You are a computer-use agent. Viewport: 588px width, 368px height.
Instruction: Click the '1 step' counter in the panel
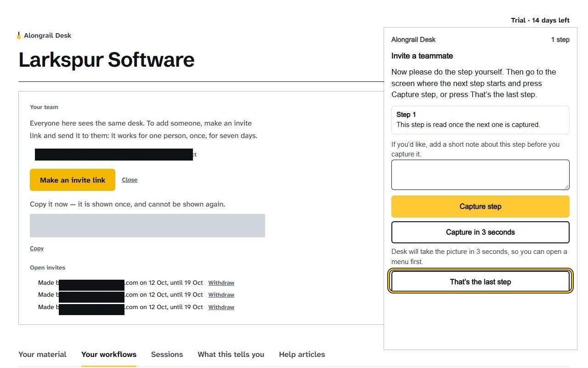tap(560, 40)
